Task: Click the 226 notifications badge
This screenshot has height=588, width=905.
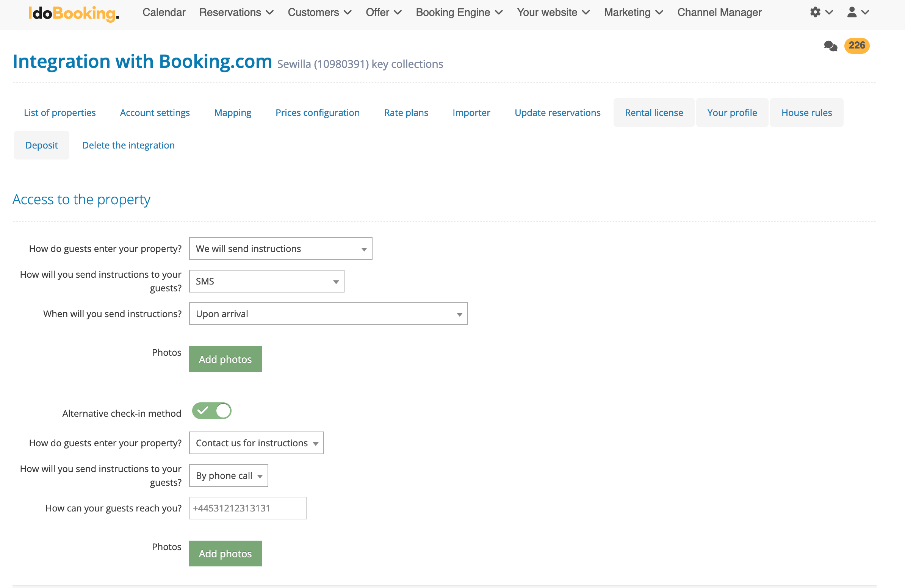Action: [856, 45]
